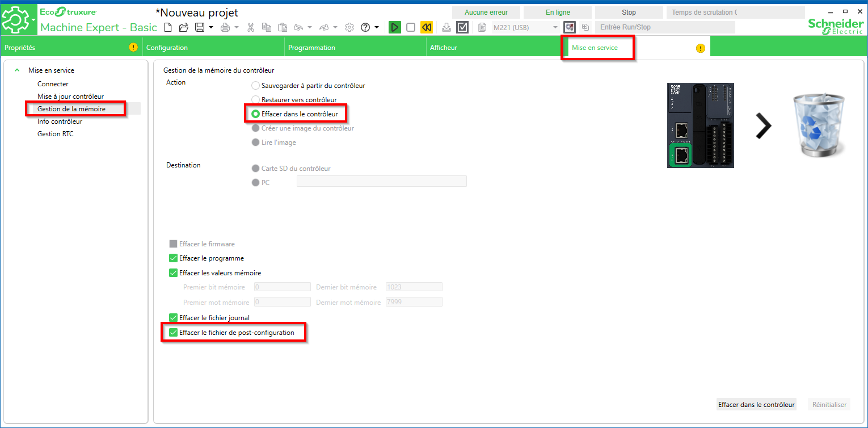
Task: Collapse the Mise en service tree node
Action: coord(18,70)
